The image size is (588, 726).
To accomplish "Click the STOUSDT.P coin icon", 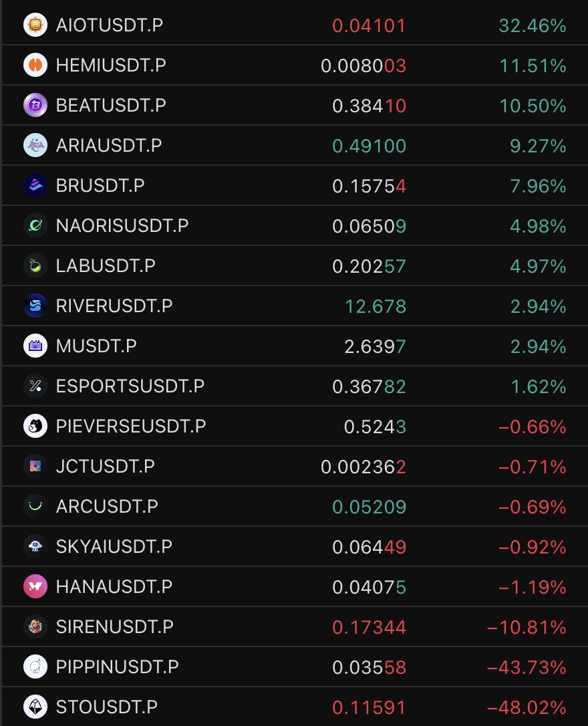I will tap(35, 707).
